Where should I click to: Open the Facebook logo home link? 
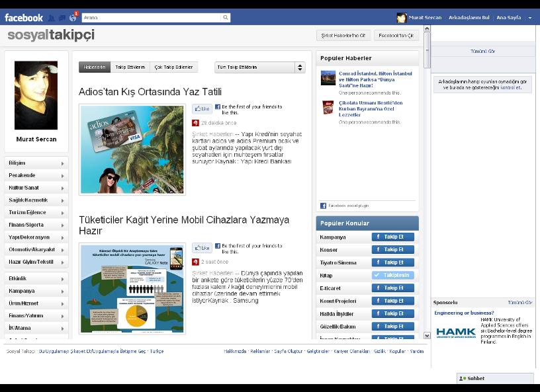24,18
